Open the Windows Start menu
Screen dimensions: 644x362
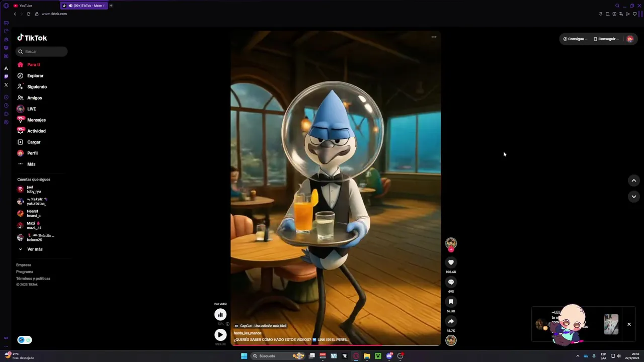click(244, 356)
